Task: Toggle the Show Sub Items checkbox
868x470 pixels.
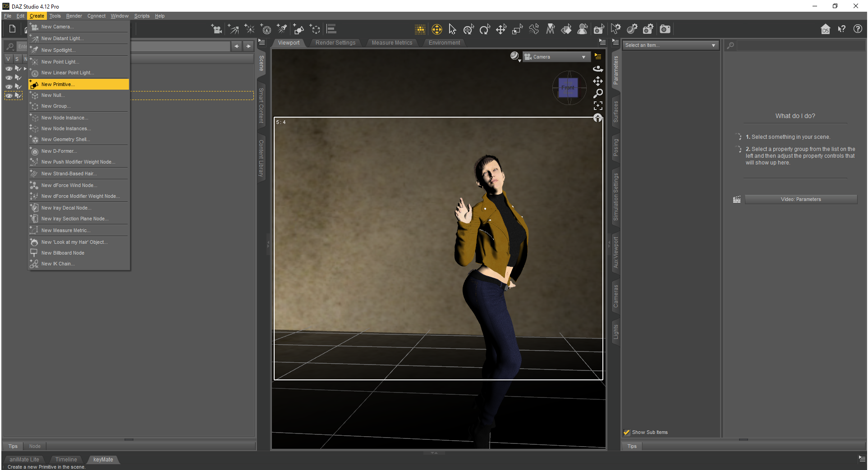Action: point(627,432)
